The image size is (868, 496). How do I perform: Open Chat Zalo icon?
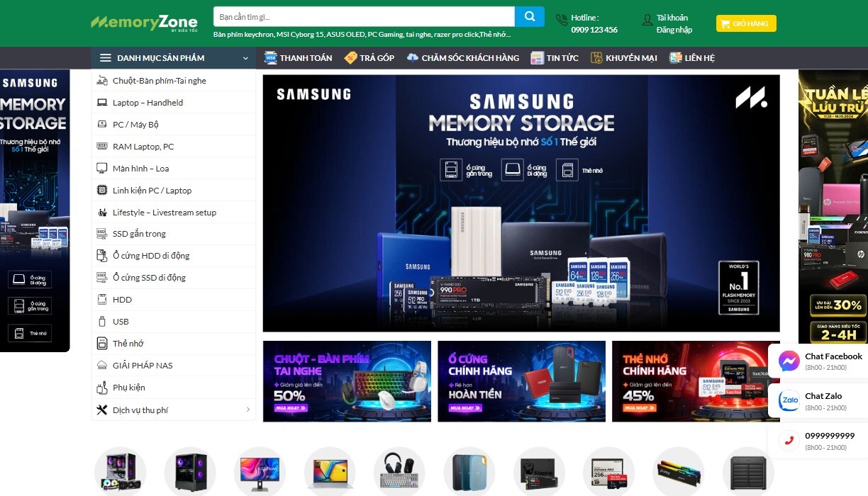(789, 401)
